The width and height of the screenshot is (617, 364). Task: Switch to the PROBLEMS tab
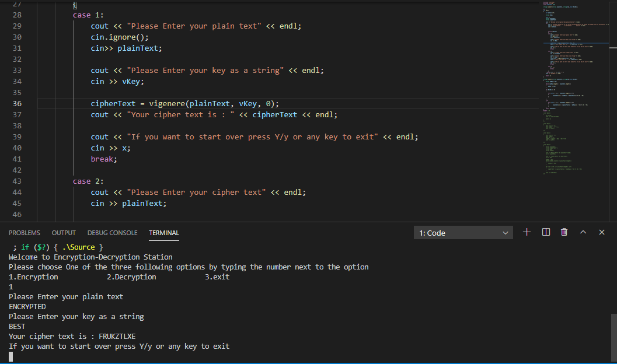(x=25, y=233)
